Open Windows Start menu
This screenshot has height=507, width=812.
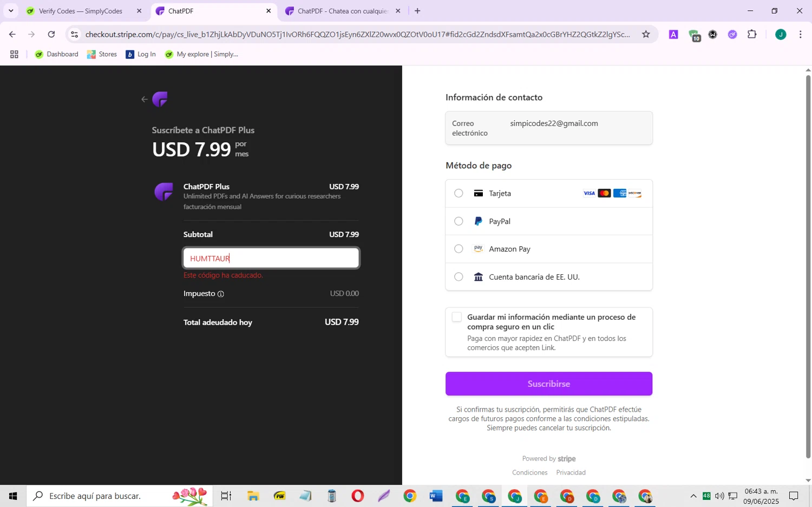pos(13,496)
